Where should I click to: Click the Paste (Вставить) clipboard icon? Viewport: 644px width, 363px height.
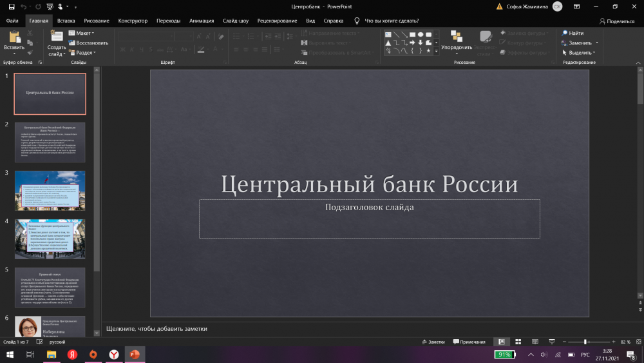[x=14, y=38]
